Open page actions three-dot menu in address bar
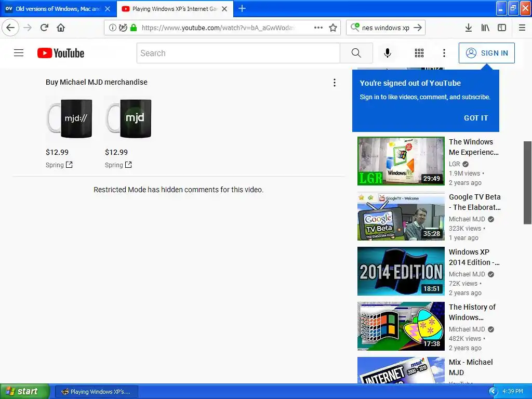532x399 pixels. pyautogui.click(x=318, y=28)
